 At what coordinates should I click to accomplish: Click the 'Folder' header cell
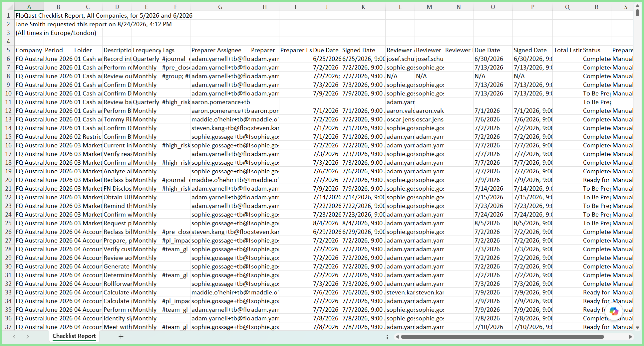click(88, 50)
